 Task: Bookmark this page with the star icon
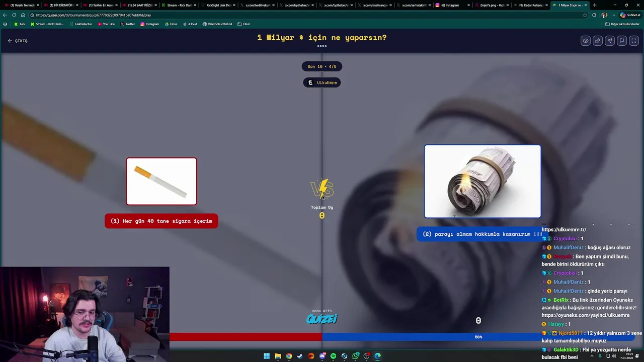(585, 15)
